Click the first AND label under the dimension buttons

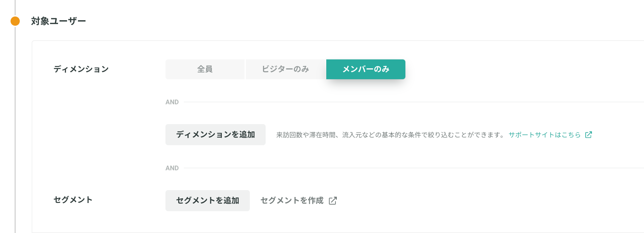(x=172, y=102)
